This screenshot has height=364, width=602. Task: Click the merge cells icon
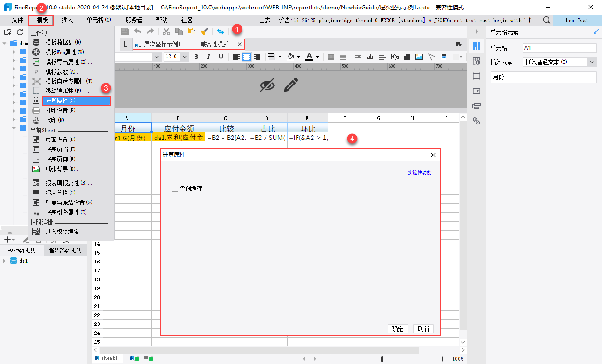[331, 57]
